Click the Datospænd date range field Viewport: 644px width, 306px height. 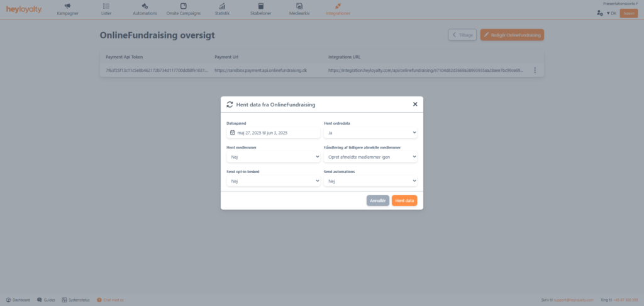(x=273, y=133)
